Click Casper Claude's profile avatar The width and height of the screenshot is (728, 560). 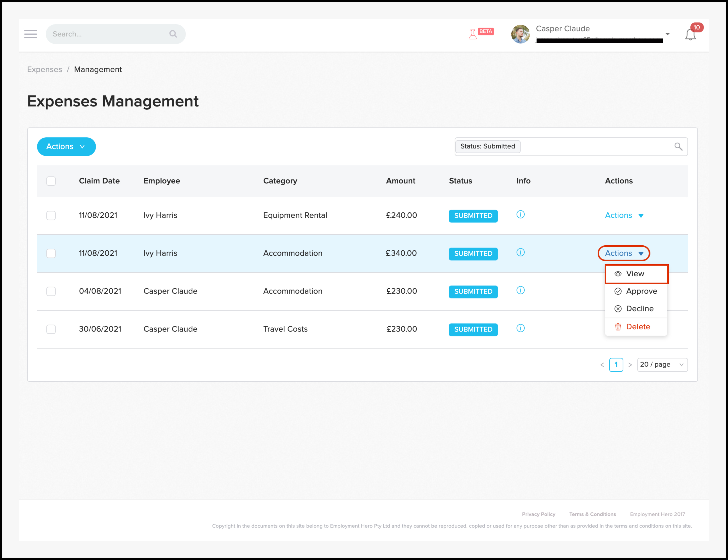pyautogui.click(x=520, y=34)
